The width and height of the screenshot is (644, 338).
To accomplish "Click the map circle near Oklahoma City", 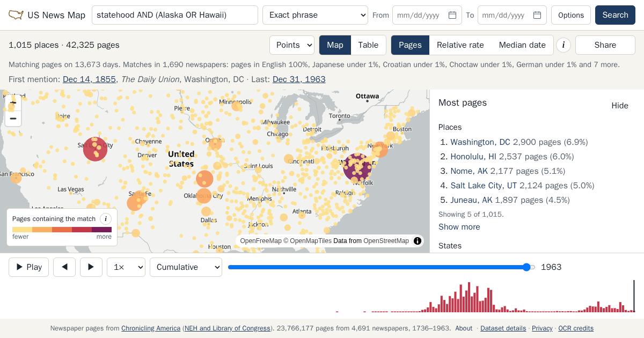I will pyautogui.click(x=204, y=196).
